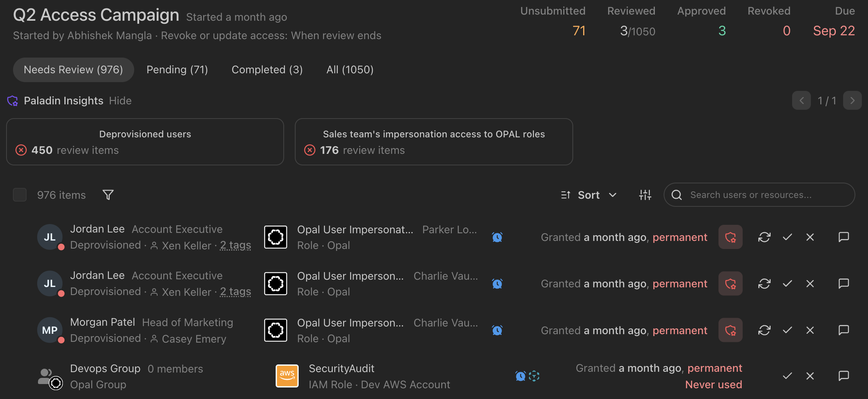This screenshot has width=868, height=399.
Task: Open the Sort dropdown
Action: [589, 195]
